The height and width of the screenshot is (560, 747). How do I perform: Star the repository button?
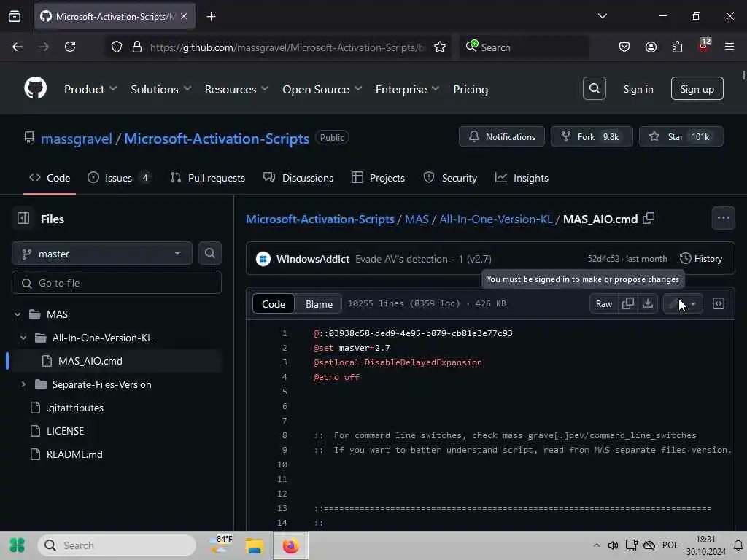(681, 136)
